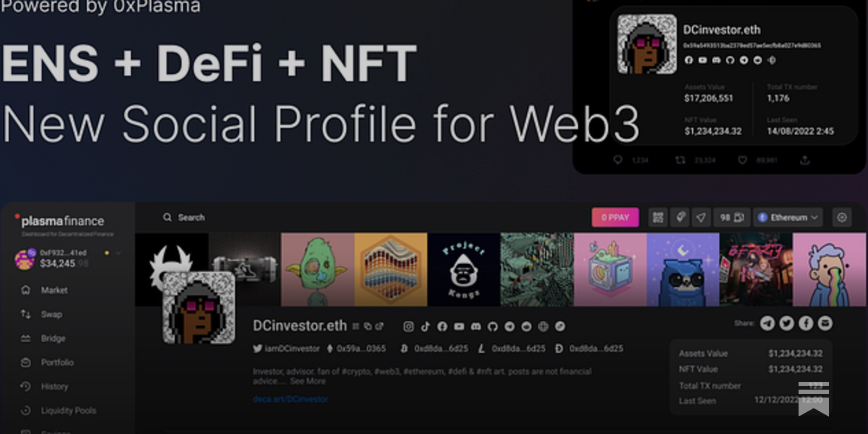Open external link icon next to profile name
The width and height of the screenshot is (868, 434).
379,326
